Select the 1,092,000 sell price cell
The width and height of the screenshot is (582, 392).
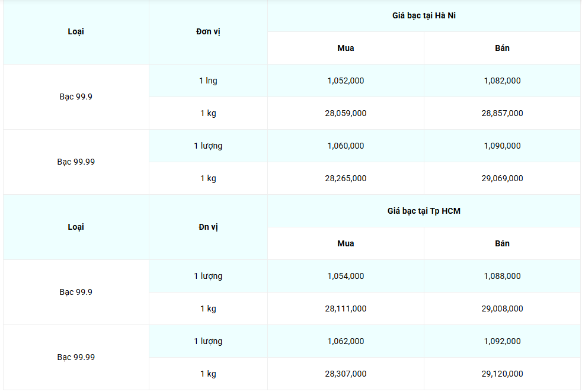point(502,341)
